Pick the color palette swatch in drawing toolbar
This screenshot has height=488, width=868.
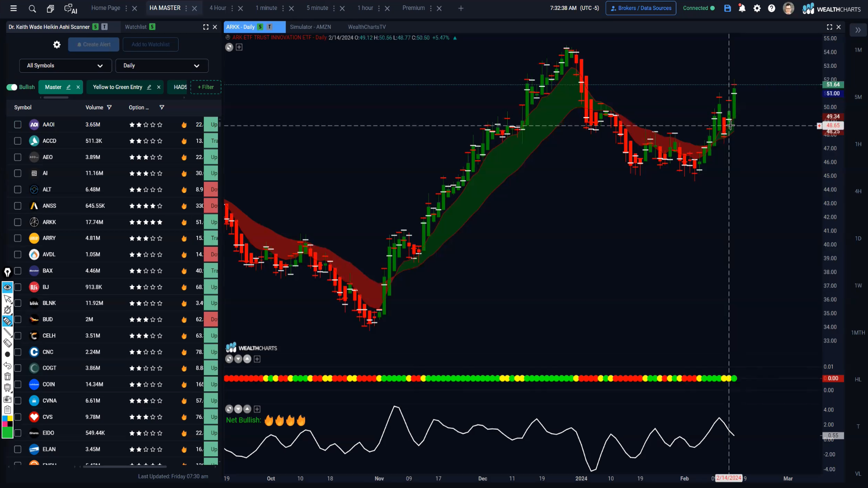[7, 421]
